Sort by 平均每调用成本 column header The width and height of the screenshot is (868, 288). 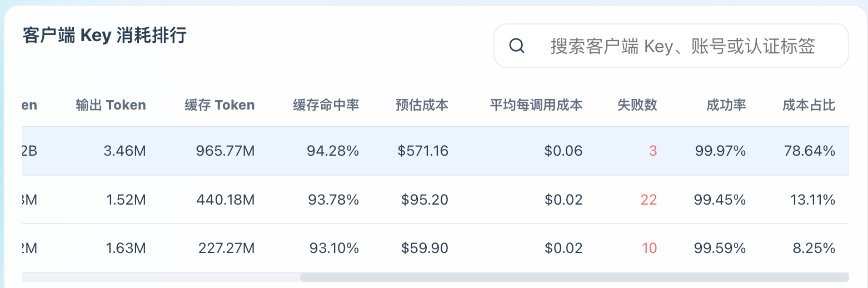pyautogui.click(x=536, y=105)
